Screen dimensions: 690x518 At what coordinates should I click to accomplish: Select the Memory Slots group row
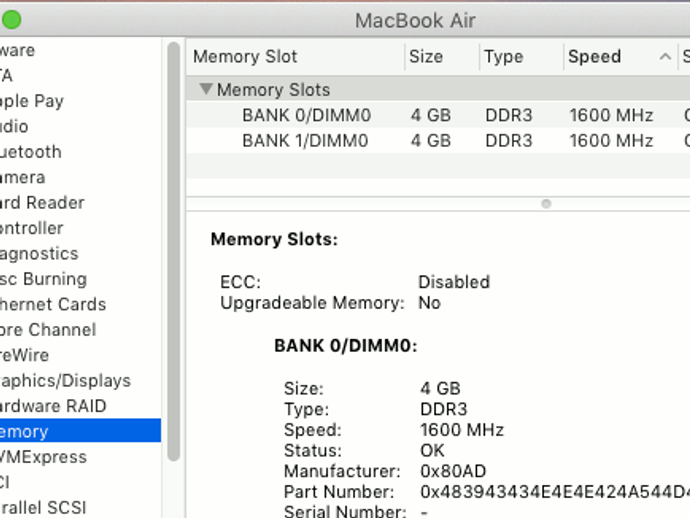pos(438,90)
